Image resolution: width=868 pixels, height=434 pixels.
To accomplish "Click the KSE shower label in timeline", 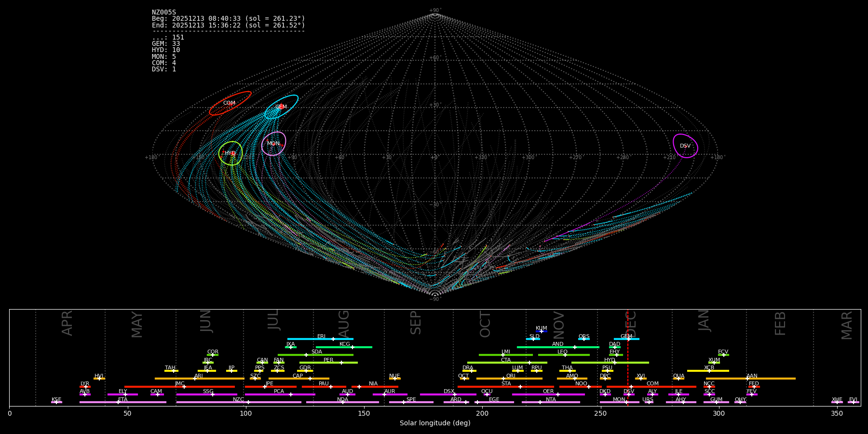I will [56, 400].
